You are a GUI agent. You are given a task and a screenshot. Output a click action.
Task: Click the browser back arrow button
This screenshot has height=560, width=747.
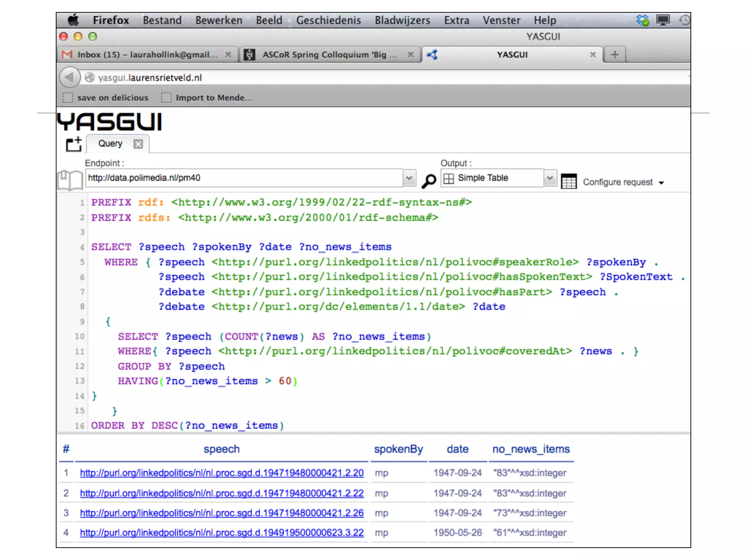pyautogui.click(x=69, y=77)
